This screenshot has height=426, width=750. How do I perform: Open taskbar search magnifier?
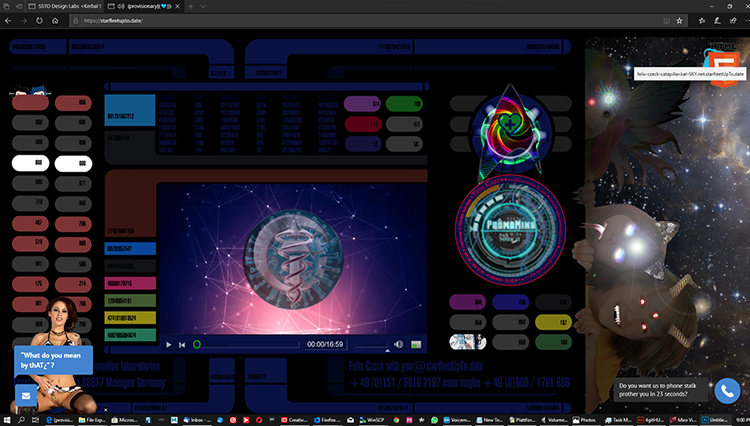(22, 420)
